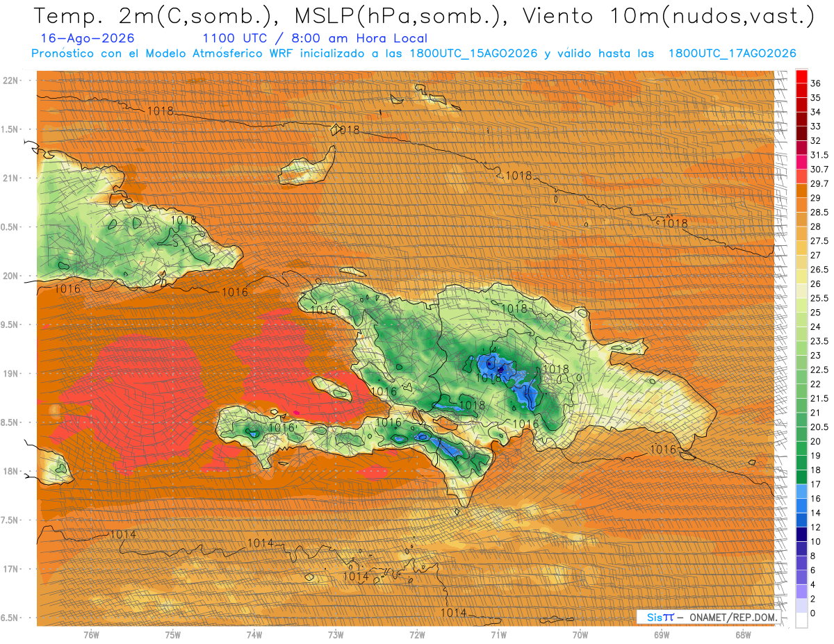The image size is (834, 644).
Task: Click the '22.5' value on the color scale
Action: pyautogui.click(x=819, y=370)
